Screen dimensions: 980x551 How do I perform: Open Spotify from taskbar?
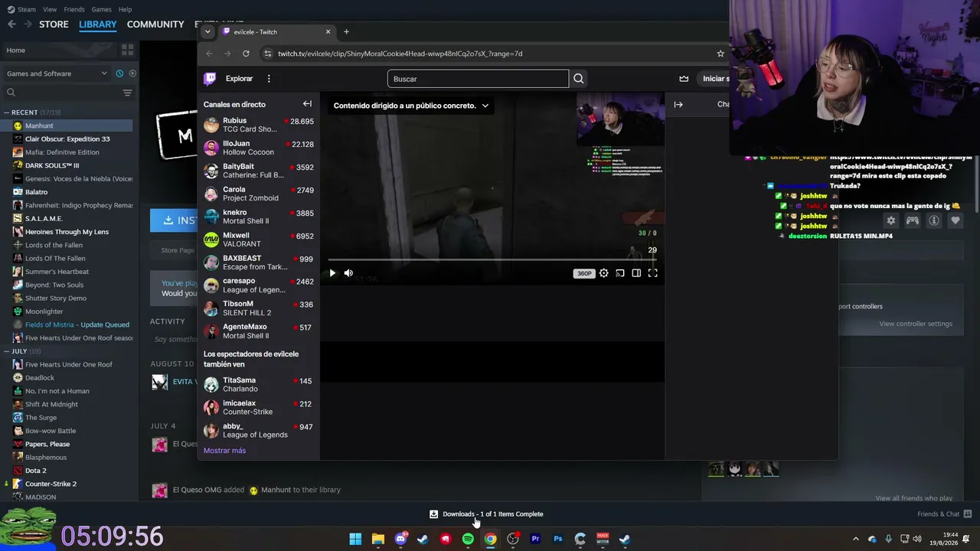[468, 539]
